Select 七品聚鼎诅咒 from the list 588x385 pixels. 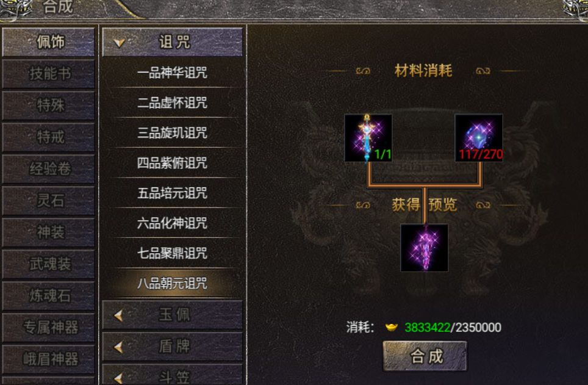[x=173, y=253]
